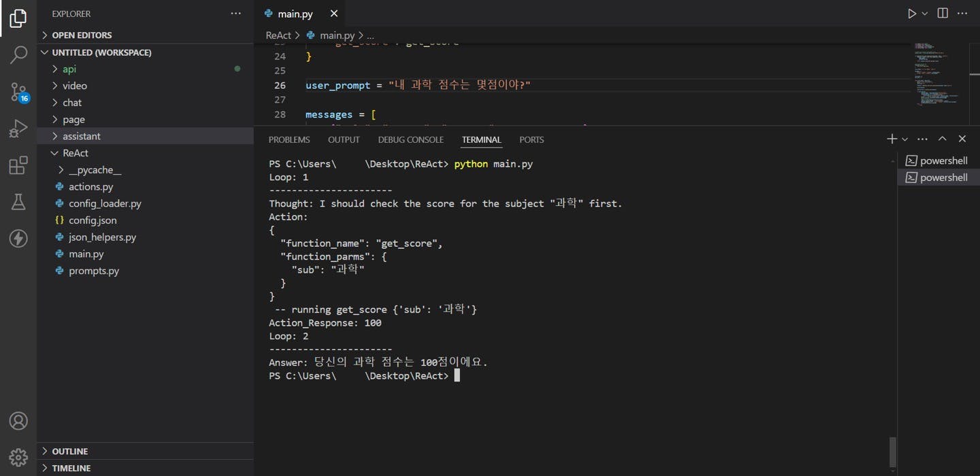The image size is (980, 476).
Task: Open Source Control with 16 changes
Action: click(x=18, y=92)
